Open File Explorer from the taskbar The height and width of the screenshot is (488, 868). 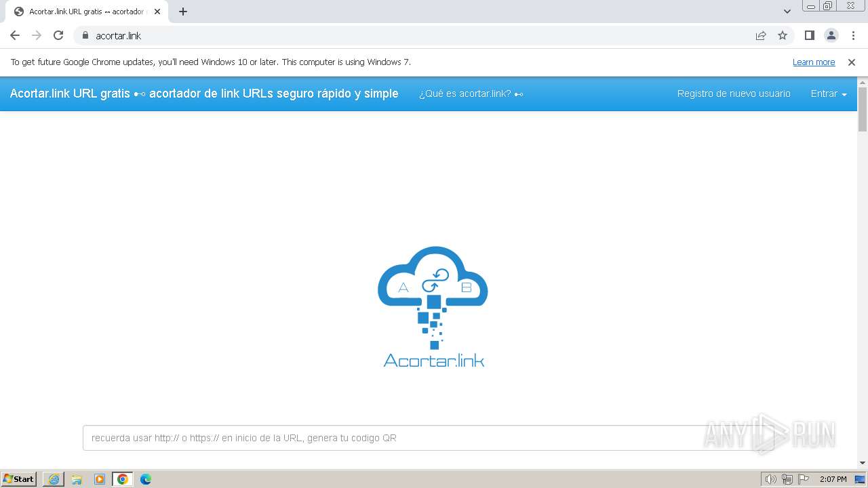(x=77, y=479)
